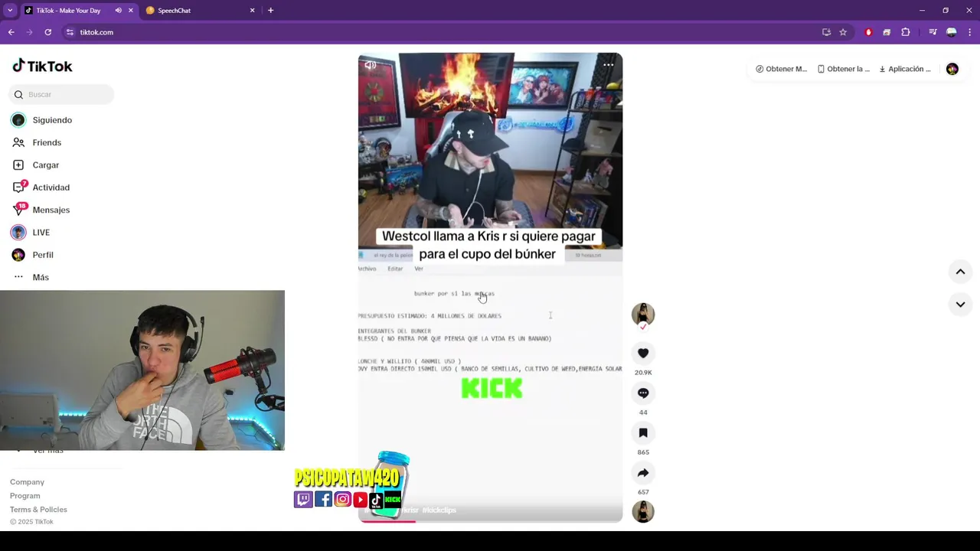Click the tiktok.com address bar

click(x=444, y=32)
